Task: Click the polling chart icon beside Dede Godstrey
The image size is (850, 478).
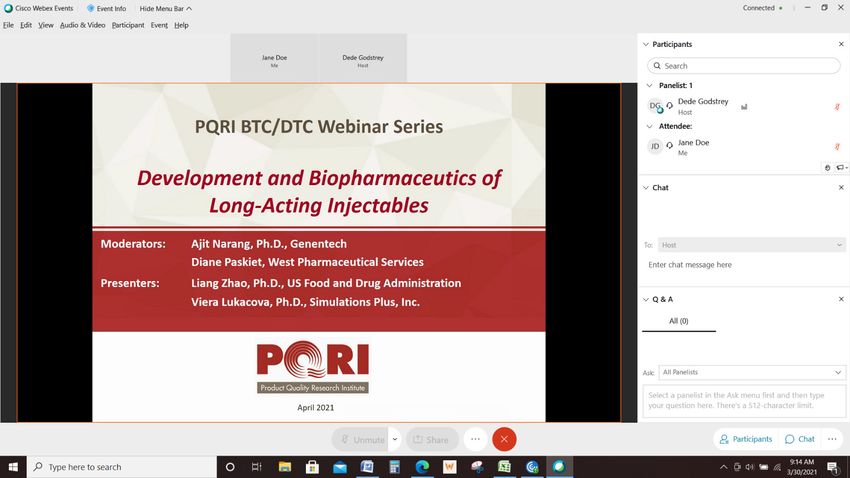Action: [x=744, y=107]
